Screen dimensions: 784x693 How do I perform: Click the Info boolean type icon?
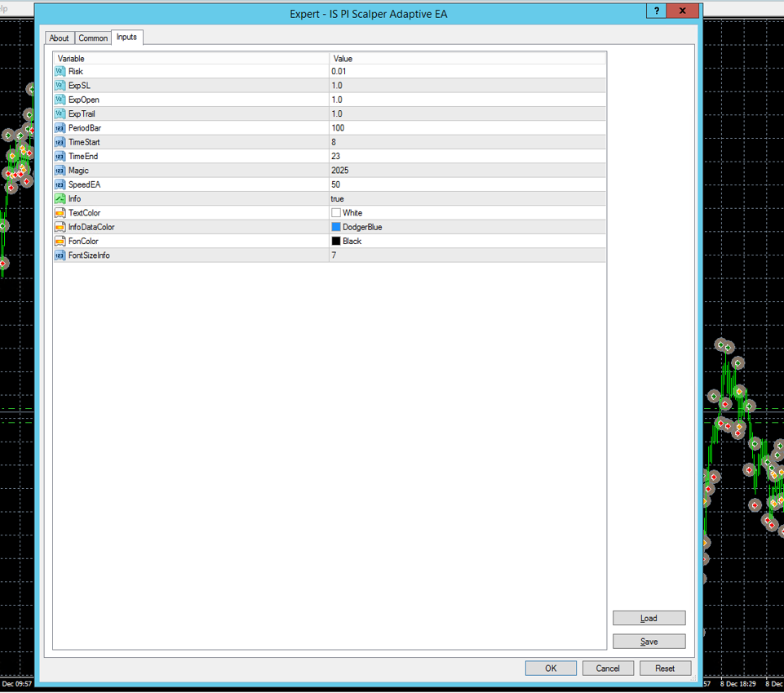60,199
